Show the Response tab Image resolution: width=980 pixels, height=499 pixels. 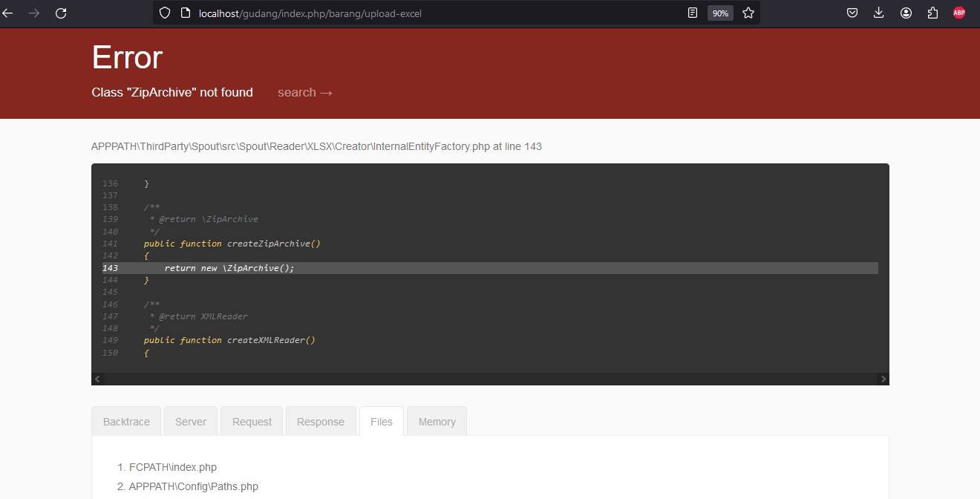(321, 422)
